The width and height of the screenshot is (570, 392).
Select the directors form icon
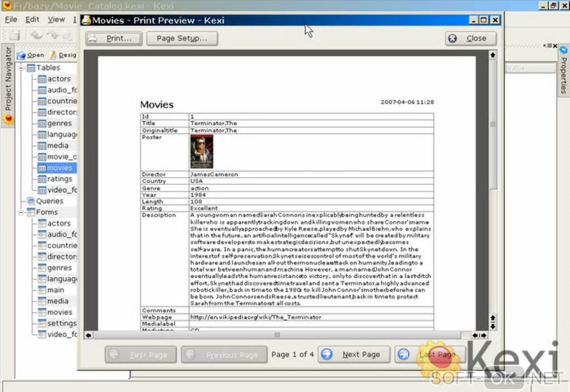point(42,257)
